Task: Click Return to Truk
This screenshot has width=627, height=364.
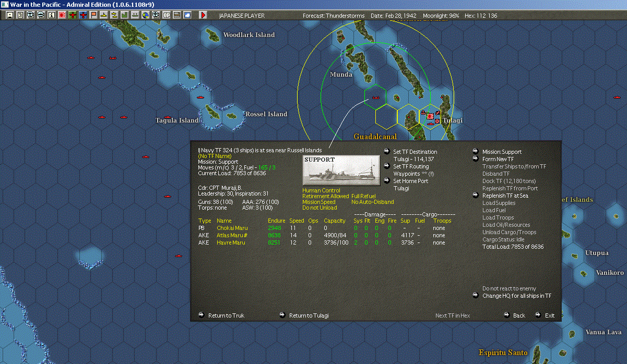Action: coord(226,316)
